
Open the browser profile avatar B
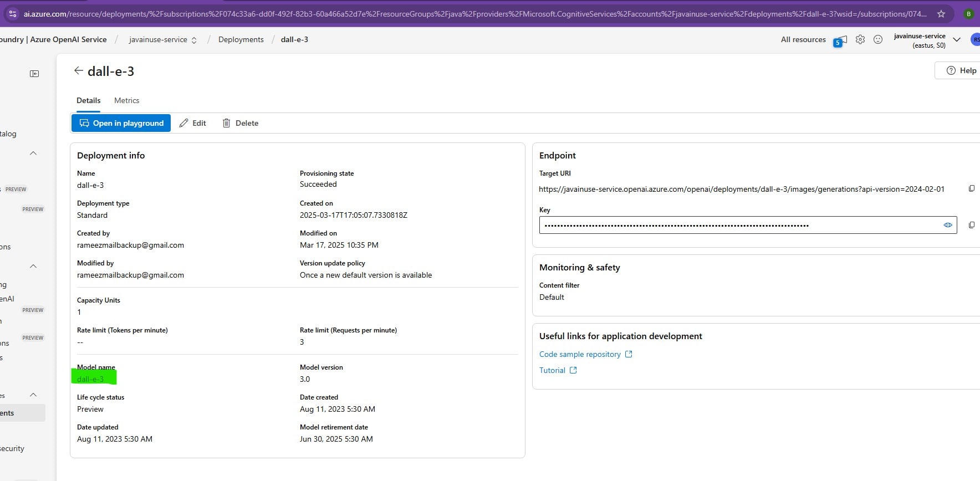pos(968,14)
